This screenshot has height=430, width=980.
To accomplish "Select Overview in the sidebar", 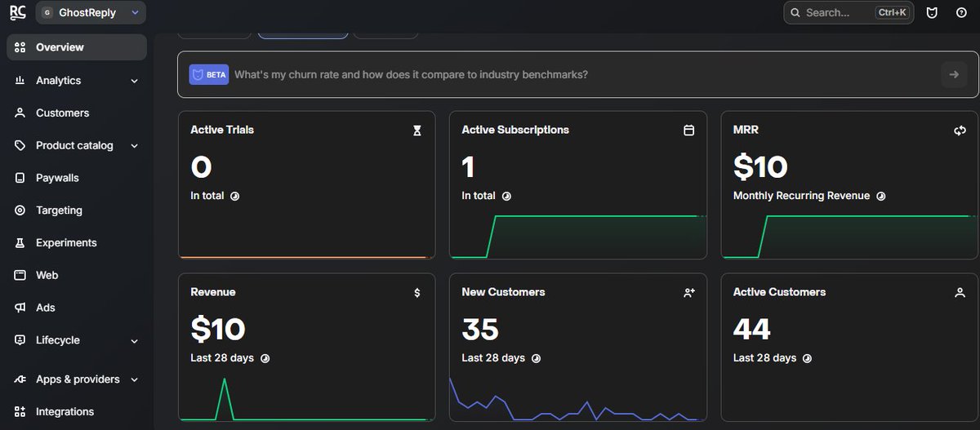I will coord(77,47).
